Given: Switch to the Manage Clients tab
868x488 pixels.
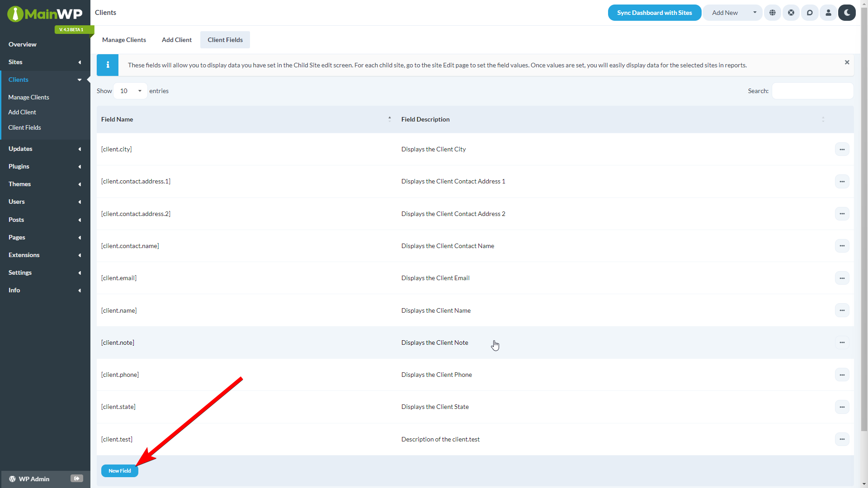Looking at the screenshot, I should point(124,40).
